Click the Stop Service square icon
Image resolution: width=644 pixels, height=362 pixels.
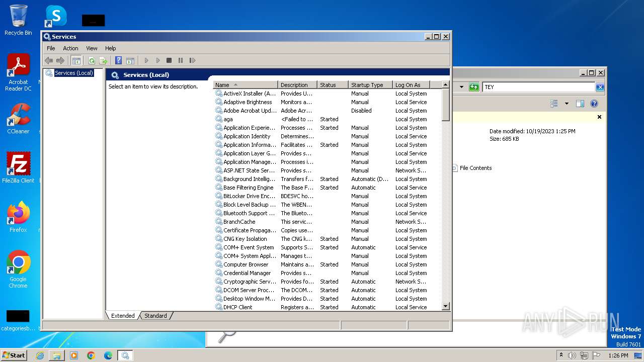click(x=169, y=60)
